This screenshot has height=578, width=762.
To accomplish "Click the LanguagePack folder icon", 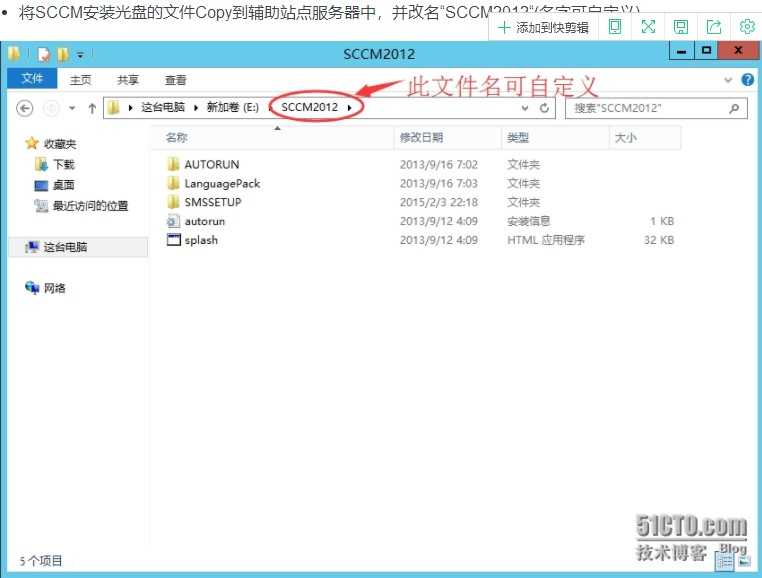I will point(173,183).
